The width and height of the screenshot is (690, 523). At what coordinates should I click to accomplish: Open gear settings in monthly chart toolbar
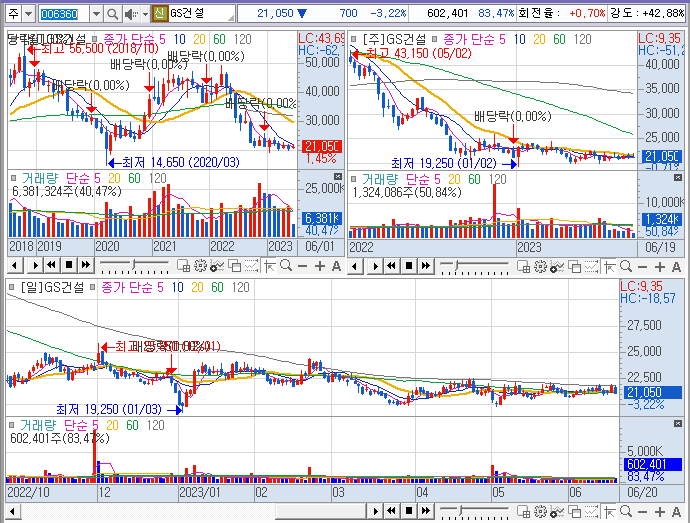point(200,265)
